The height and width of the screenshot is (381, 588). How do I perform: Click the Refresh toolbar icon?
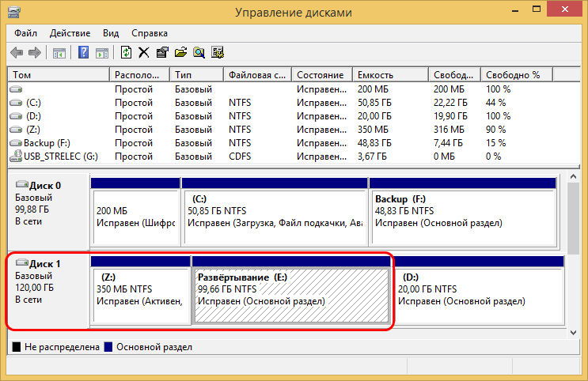(x=126, y=53)
